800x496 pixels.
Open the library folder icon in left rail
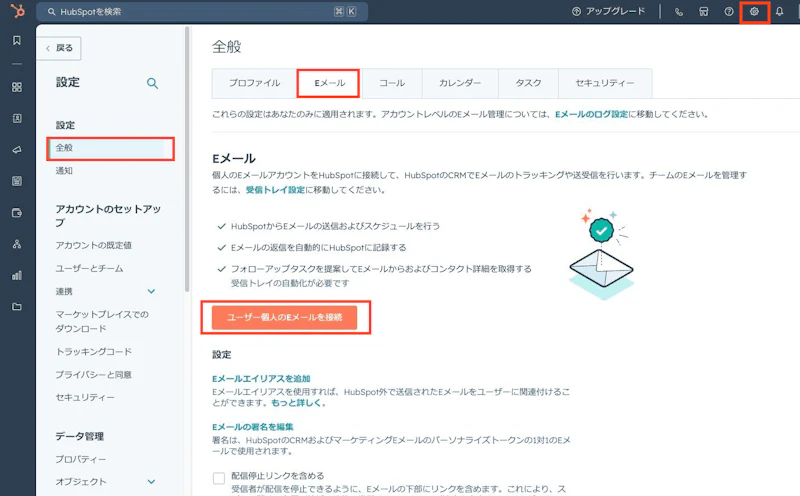coord(17,307)
